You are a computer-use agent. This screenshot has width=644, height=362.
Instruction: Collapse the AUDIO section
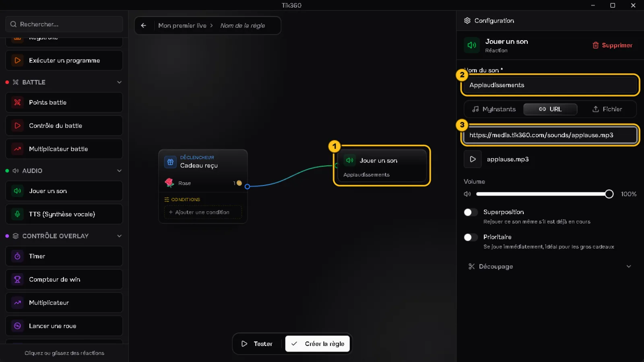[119, 171]
